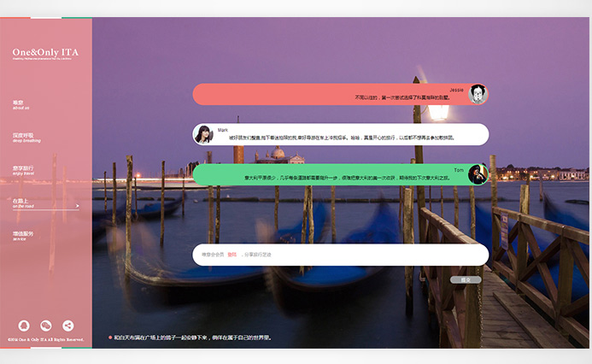Select 意享旅行 enjoy travel menu item
This screenshot has width=592, height=364.
(x=23, y=169)
